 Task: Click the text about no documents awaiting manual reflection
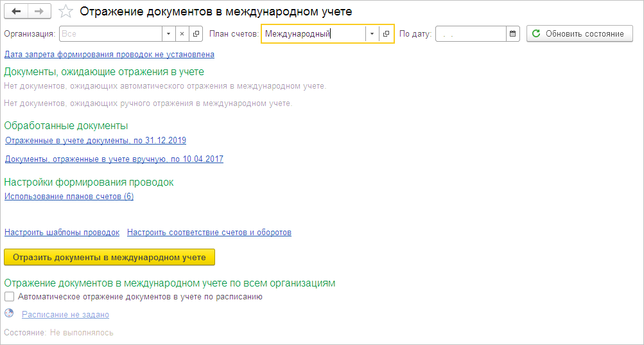click(148, 103)
